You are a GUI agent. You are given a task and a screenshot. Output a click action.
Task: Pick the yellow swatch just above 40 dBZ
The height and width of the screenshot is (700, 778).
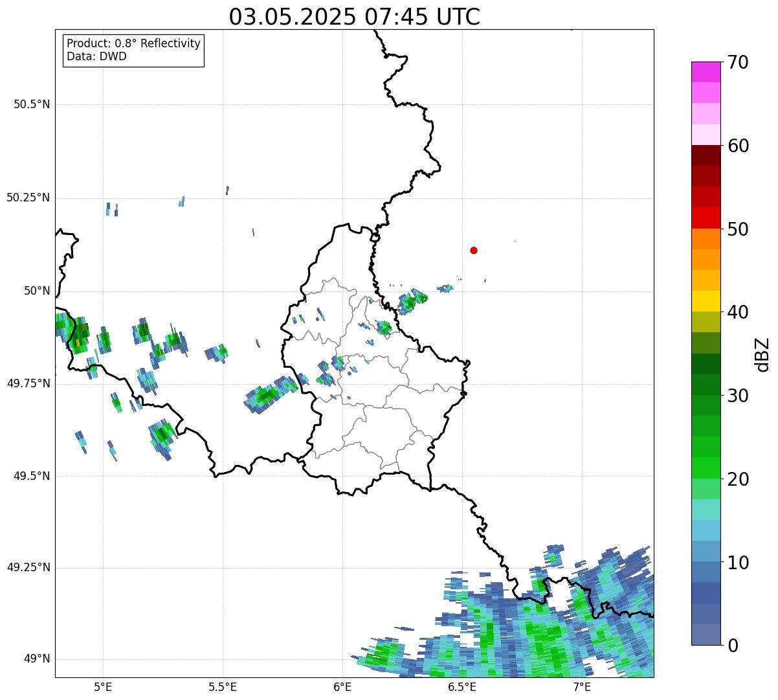pyautogui.click(x=706, y=301)
